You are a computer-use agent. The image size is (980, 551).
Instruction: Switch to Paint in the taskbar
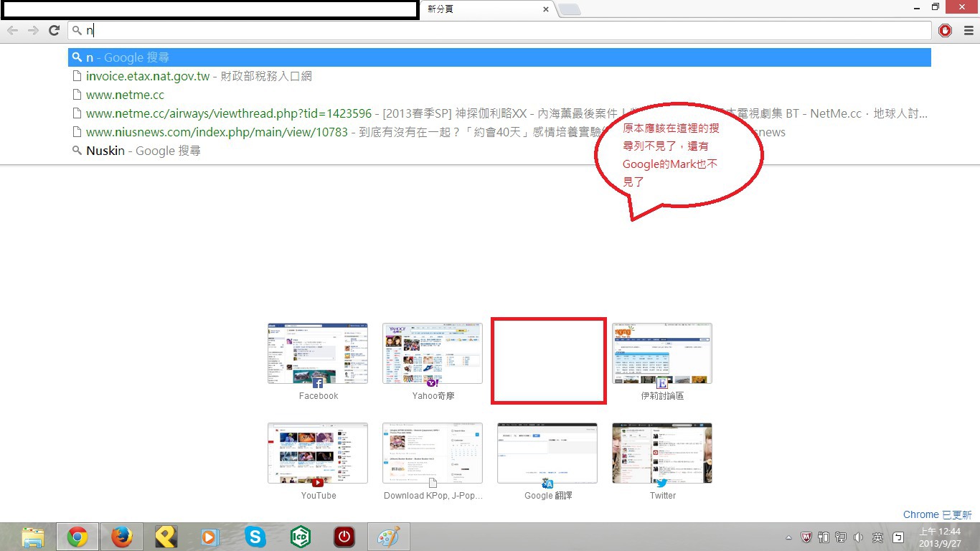coord(389,537)
